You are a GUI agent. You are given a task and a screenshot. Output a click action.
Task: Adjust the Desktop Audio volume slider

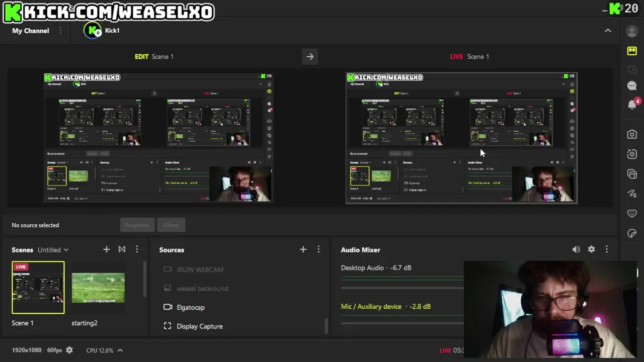click(403, 287)
